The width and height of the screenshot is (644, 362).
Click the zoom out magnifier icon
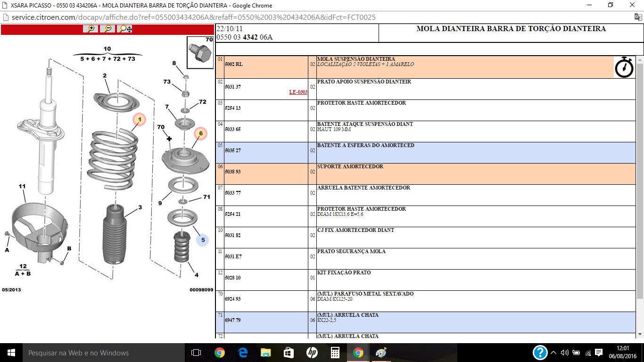(108, 29)
